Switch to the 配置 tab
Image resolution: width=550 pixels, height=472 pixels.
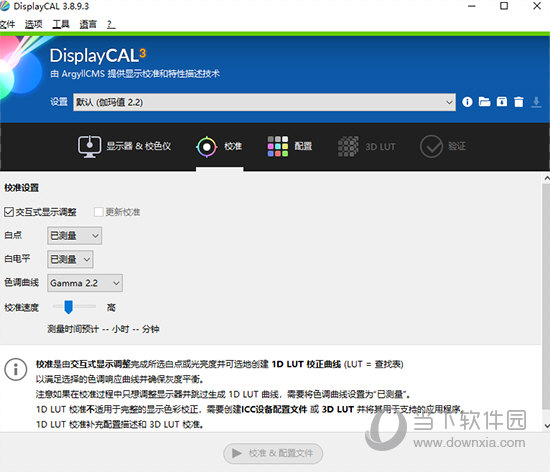tap(290, 146)
